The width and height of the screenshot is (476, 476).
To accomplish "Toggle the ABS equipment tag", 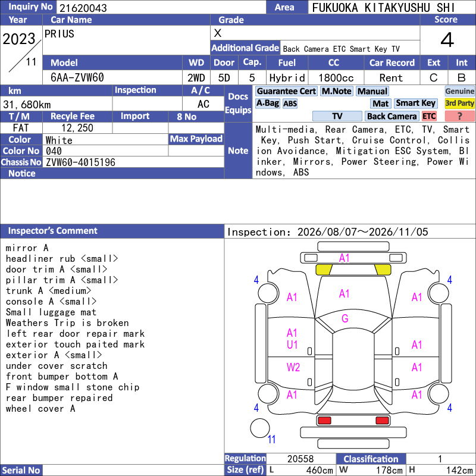I will 290,104.
